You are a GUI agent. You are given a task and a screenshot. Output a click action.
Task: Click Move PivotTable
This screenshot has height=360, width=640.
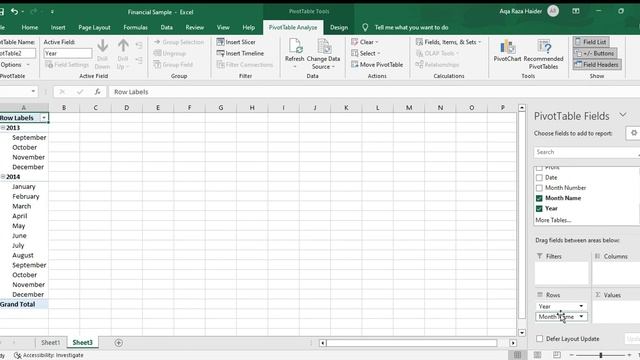point(377,64)
